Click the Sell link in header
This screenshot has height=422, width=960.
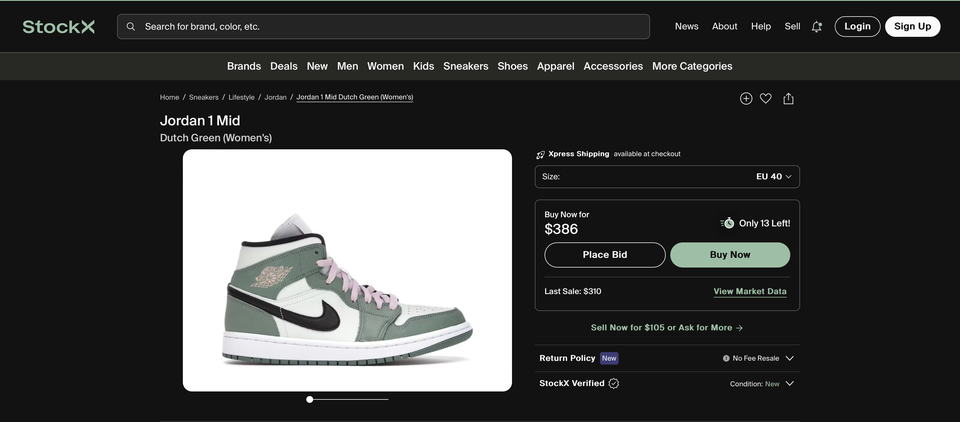click(x=792, y=26)
